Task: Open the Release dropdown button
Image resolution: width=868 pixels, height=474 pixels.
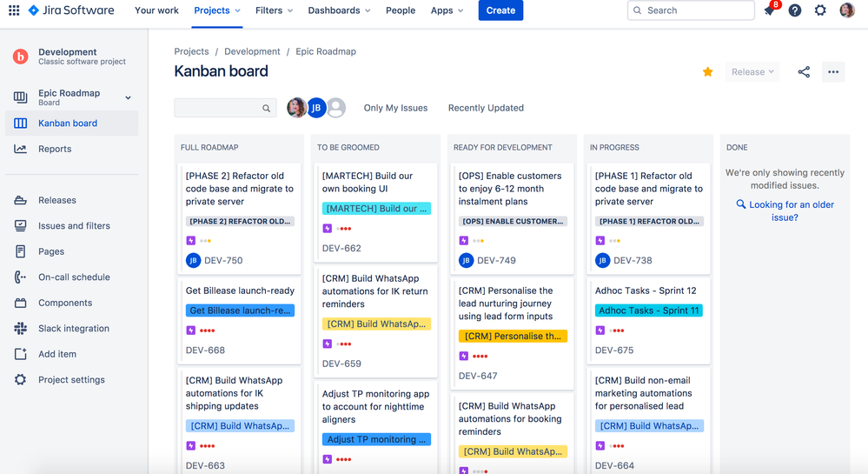Action: point(752,71)
